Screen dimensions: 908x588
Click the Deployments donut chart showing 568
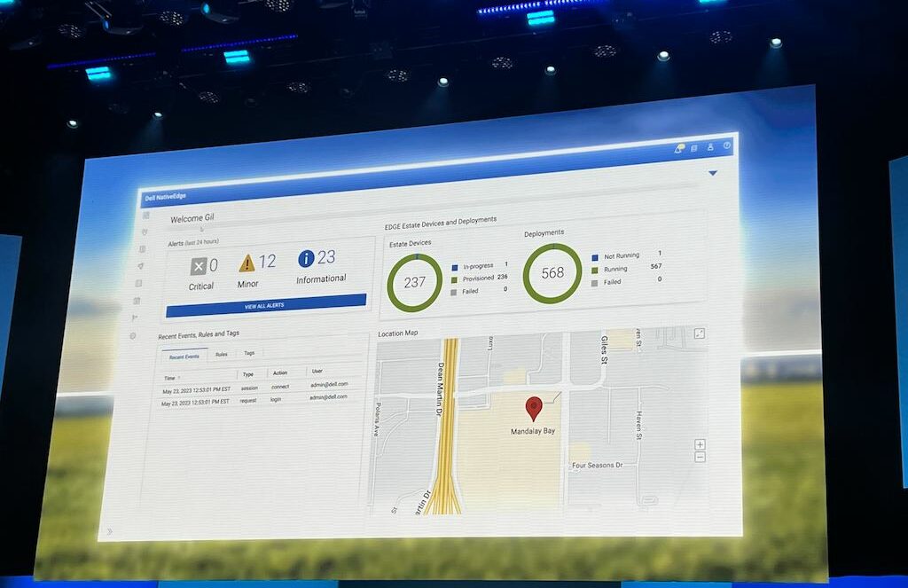point(552,273)
